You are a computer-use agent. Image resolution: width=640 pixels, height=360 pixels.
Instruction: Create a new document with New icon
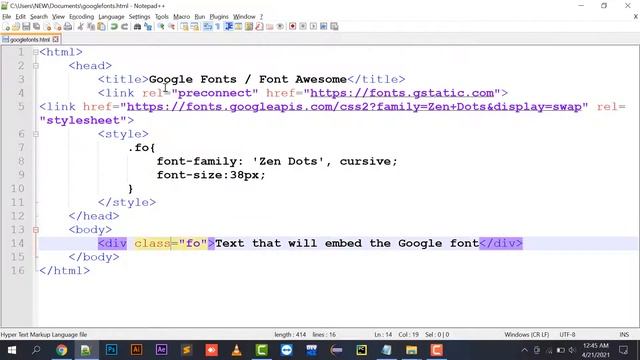click(6, 27)
